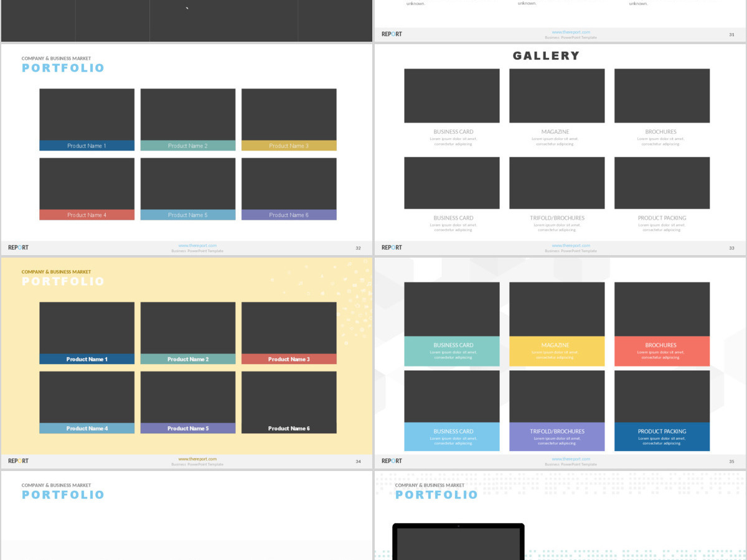This screenshot has width=747, height=560.
Task: Select the laptop mockup on the dotted portfolio slide
Action: [x=458, y=541]
